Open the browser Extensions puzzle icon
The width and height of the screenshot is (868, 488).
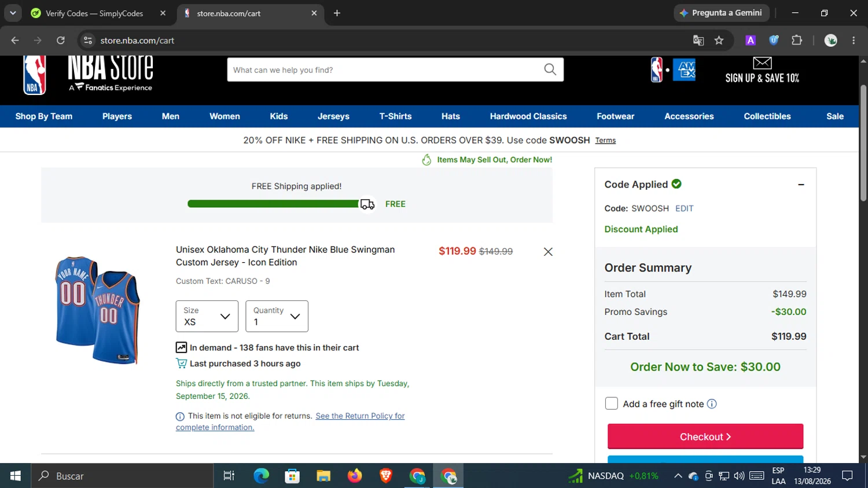(797, 41)
